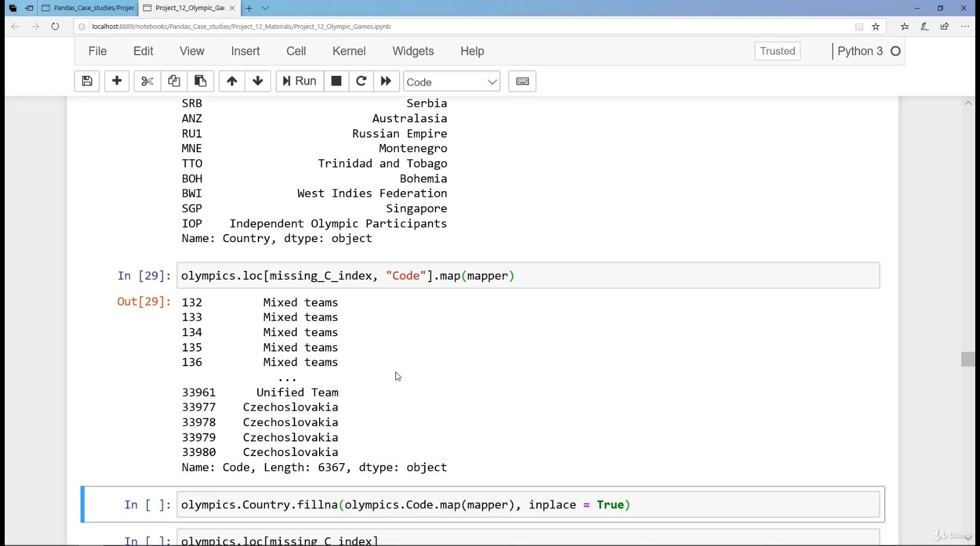Click the Trusted notebook indicator
Image resolution: width=980 pixels, height=546 pixels.
click(x=777, y=51)
